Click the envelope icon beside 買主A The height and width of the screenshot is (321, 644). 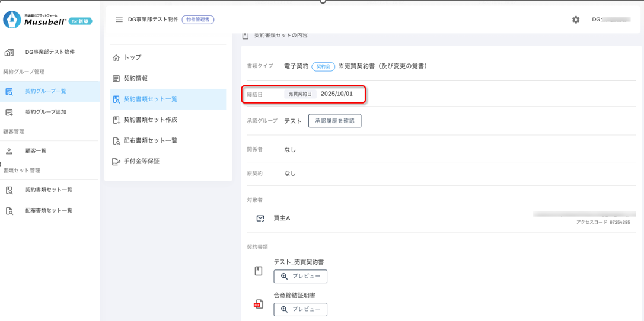[260, 219]
